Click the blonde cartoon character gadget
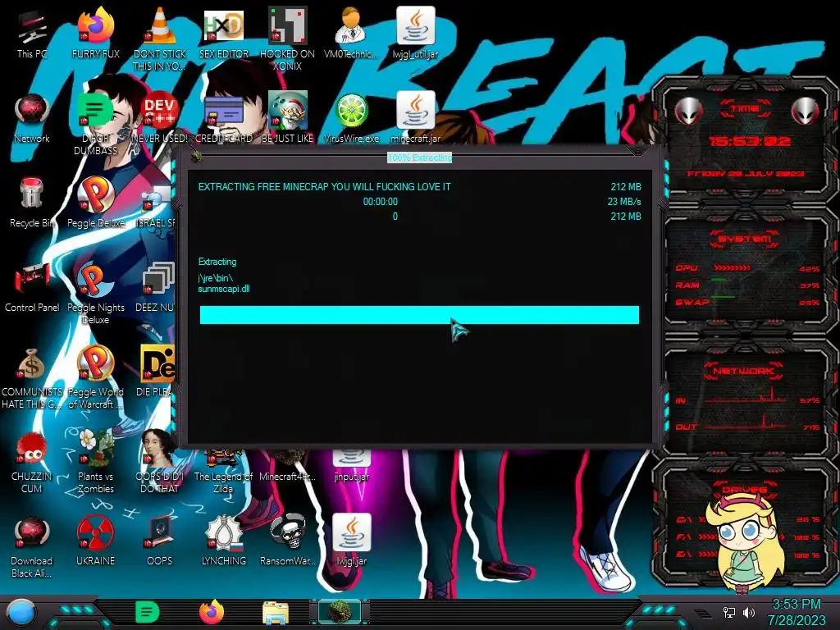The width and height of the screenshot is (840, 630). pos(745,541)
